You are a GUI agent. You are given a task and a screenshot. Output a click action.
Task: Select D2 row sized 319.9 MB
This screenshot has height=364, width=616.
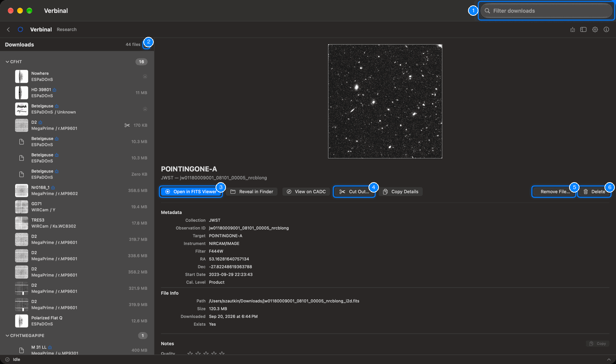77,305
